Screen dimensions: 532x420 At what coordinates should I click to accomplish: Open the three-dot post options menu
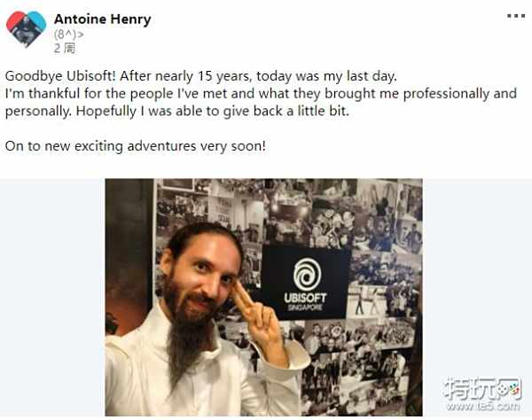pyautogui.click(x=516, y=16)
